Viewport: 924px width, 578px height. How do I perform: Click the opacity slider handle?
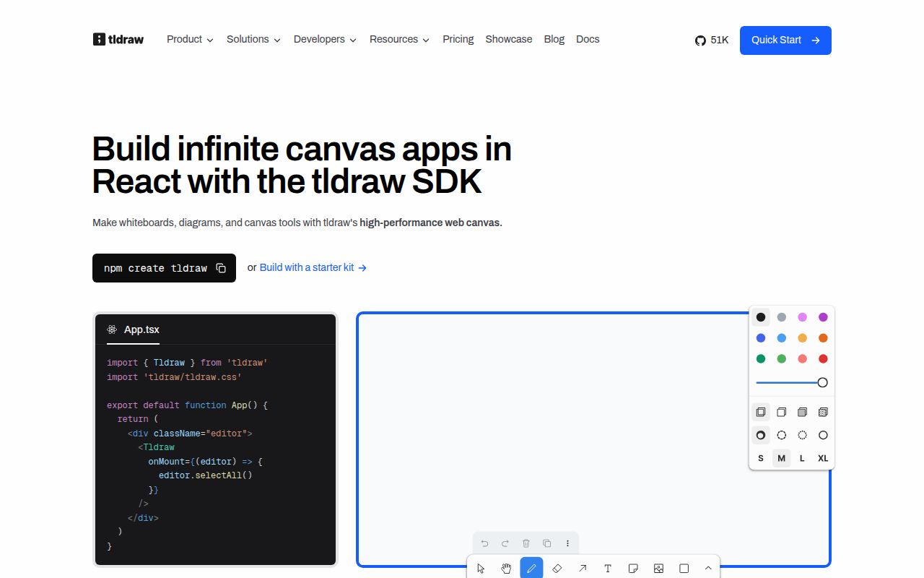822,382
